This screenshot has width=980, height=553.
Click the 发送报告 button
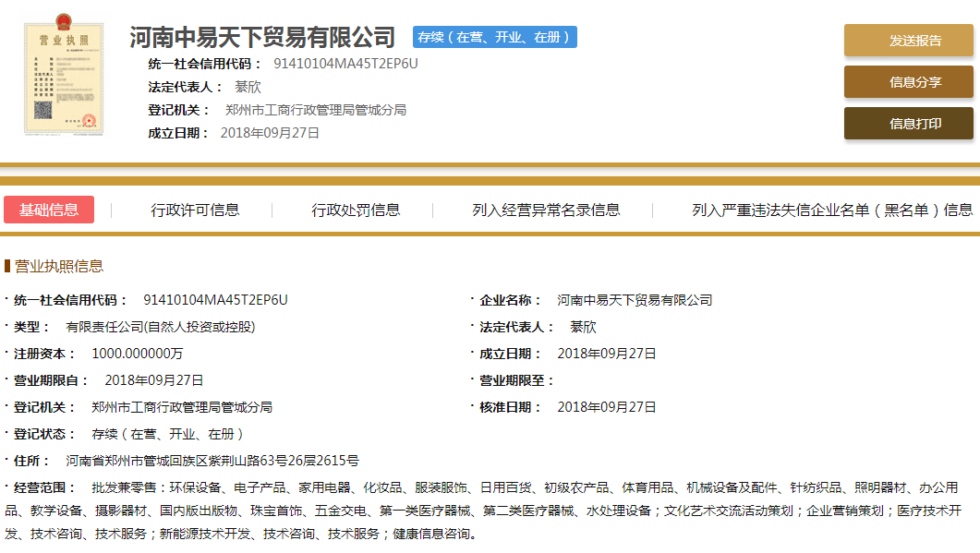pos(908,41)
